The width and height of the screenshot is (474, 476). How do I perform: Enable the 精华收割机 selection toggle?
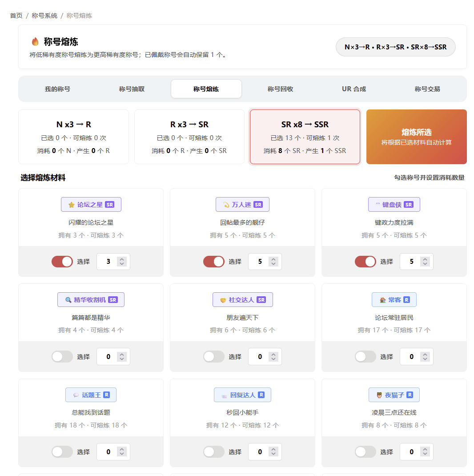click(x=62, y=356)
